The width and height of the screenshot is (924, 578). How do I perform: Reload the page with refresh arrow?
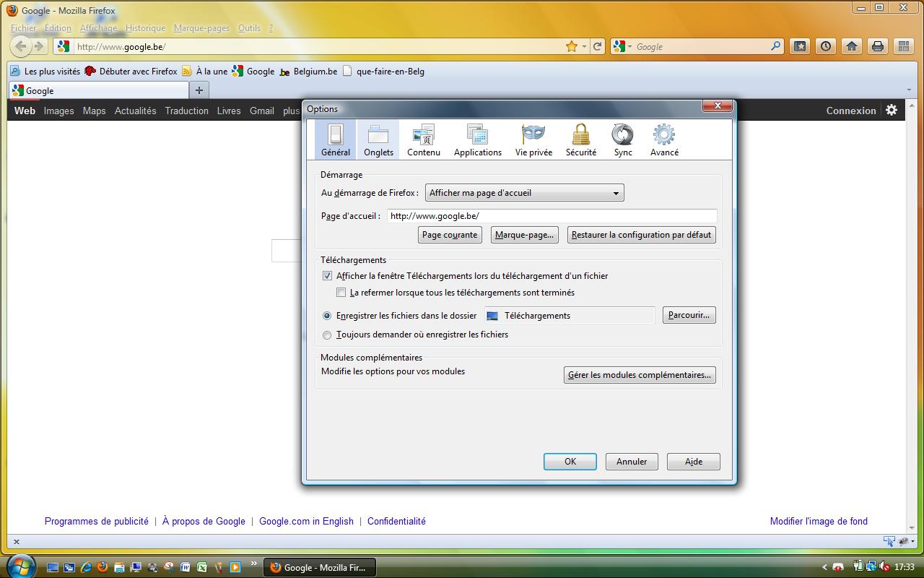[x=598, y=46]
